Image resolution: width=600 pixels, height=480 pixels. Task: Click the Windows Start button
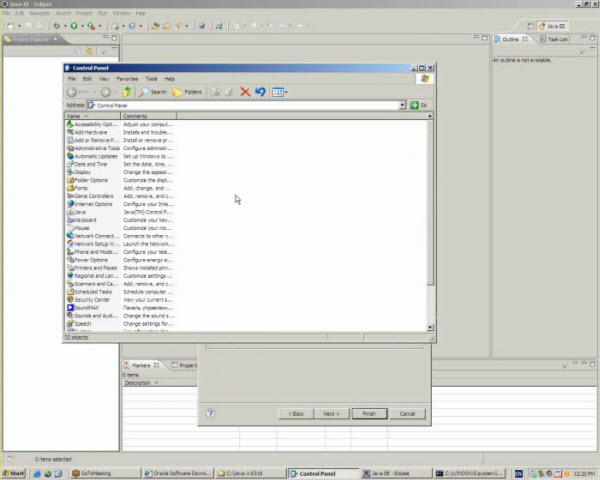click(14, 472)
